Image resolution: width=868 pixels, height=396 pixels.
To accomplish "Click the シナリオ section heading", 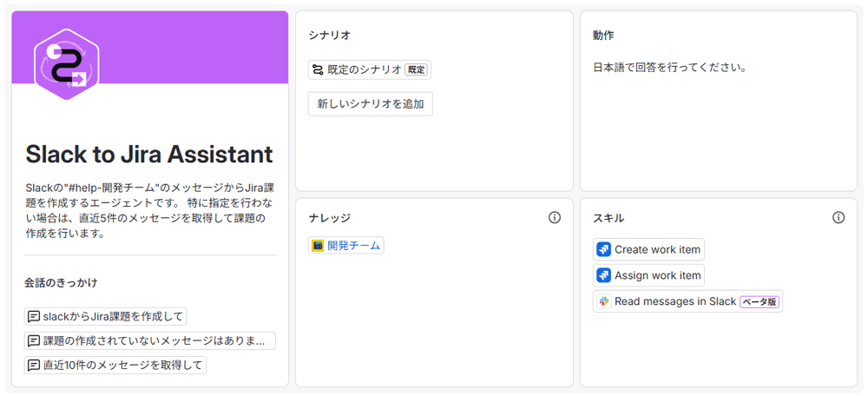I will (329, 36).
